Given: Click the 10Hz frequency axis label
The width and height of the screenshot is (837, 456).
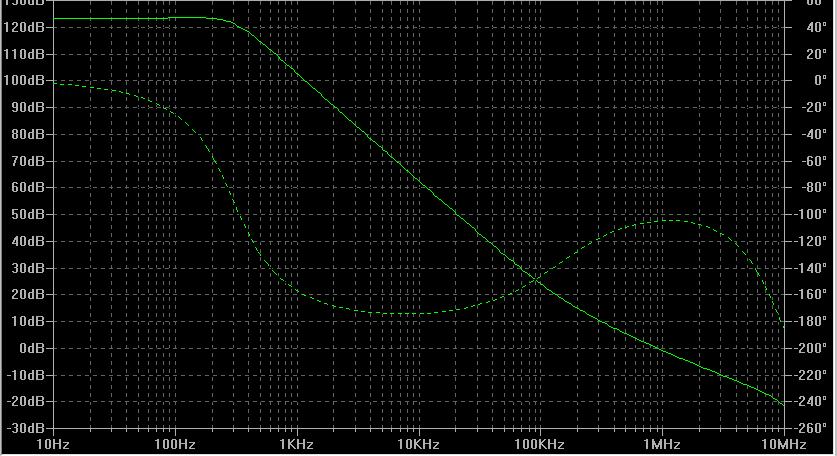Looking at the screenshot, I should click(52, 444).
